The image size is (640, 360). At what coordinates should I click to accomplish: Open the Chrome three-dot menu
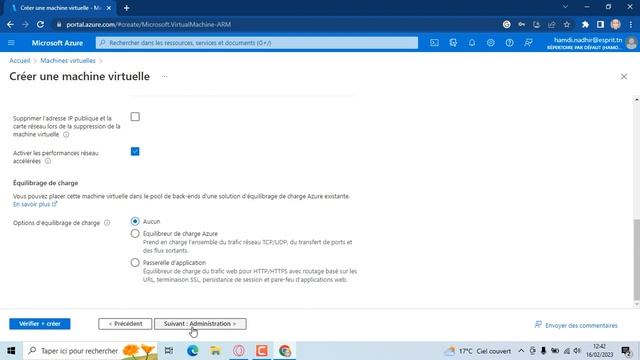click(x=631, y=24)
